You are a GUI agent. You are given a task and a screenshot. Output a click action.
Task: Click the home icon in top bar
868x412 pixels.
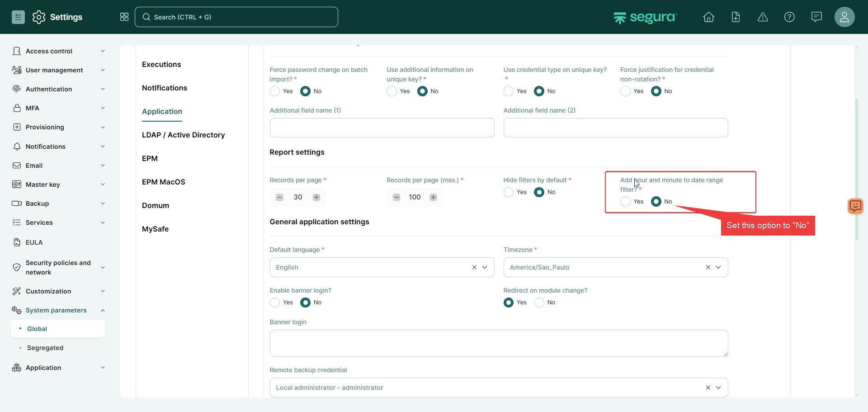[x=708, y=17]
